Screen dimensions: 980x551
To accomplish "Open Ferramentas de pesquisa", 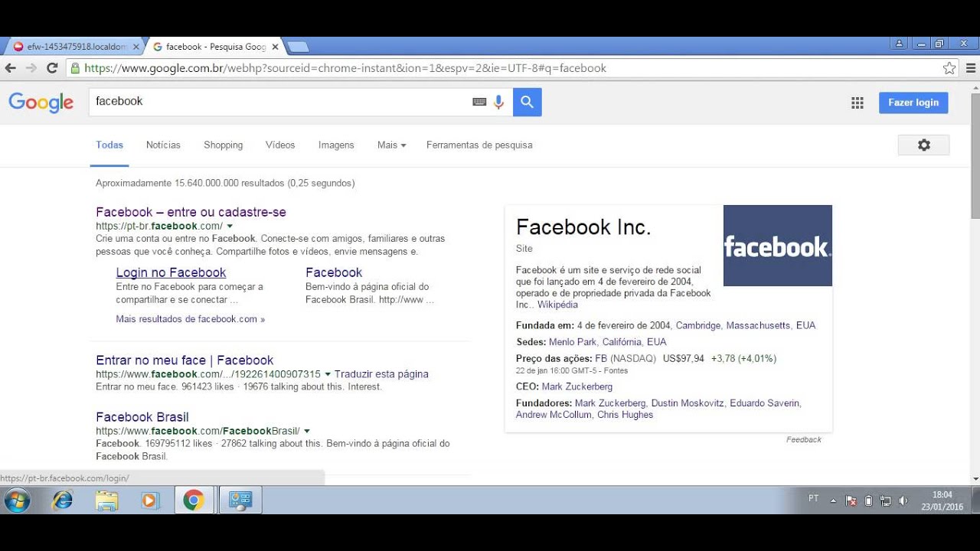I will [479, 145].
